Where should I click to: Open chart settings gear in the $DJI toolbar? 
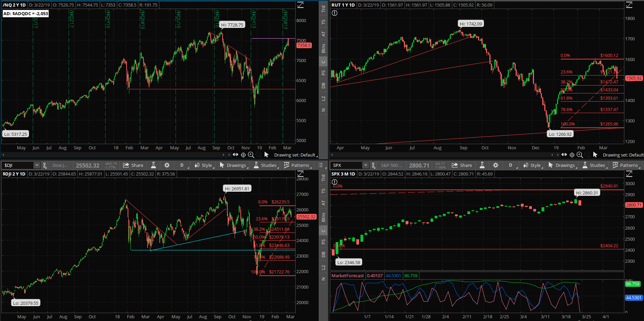tap(167, 165)
